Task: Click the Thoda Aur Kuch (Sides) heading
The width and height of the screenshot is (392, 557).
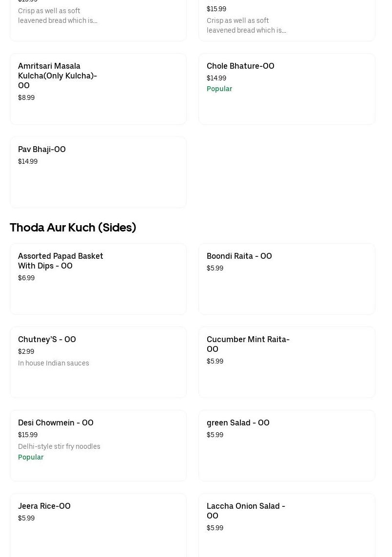Action: (x=73, y=228)
